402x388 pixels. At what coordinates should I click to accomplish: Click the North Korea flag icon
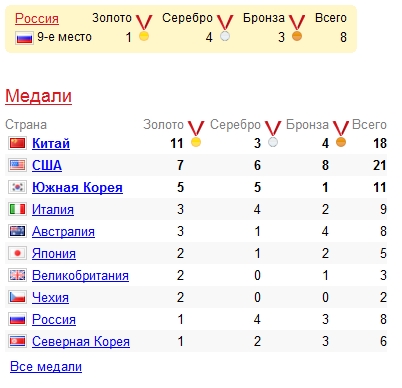(17, 341)
